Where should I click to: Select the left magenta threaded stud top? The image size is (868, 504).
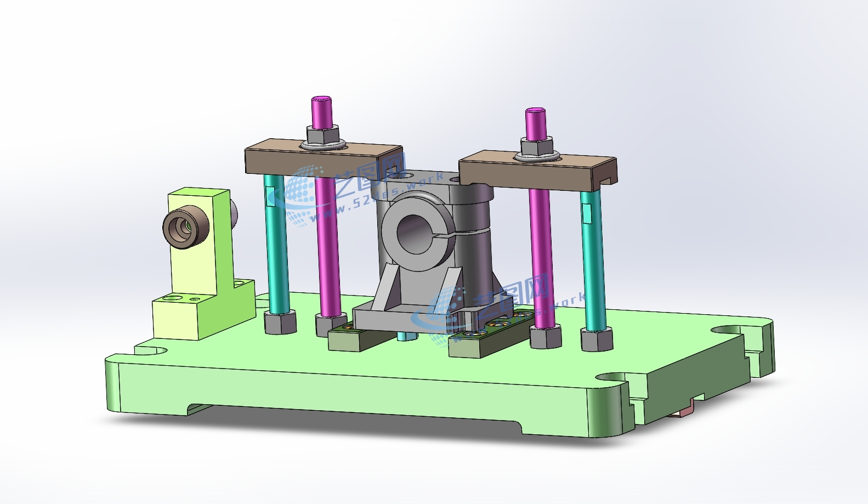(321, 112)
